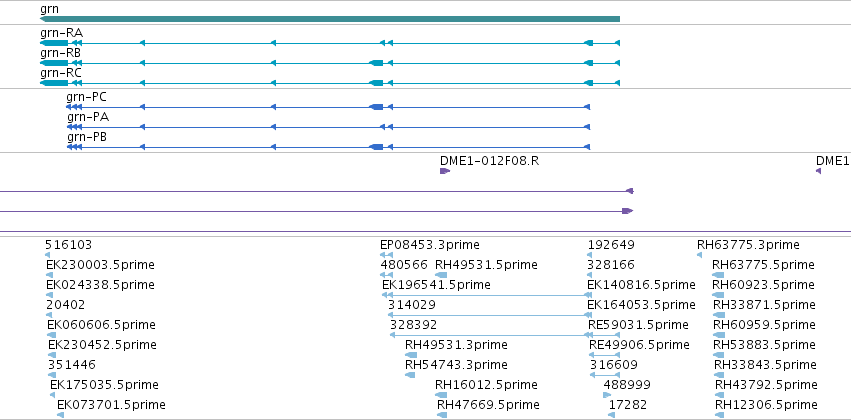Click the RH33871.5prime blue arrow glyph
This screenshot has width=851, height=420.
click(x=719, y=315)
